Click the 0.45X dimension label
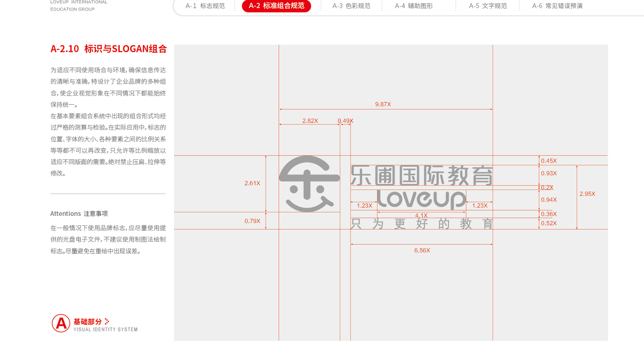Image resolution: width=644 pixels, height=362 pixels. point(549,161)
